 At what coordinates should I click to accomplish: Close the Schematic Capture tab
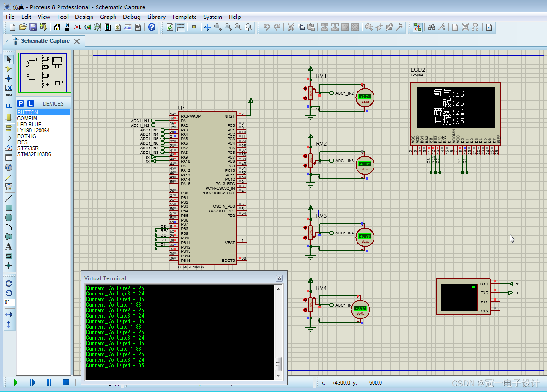[x=77, y=41]
